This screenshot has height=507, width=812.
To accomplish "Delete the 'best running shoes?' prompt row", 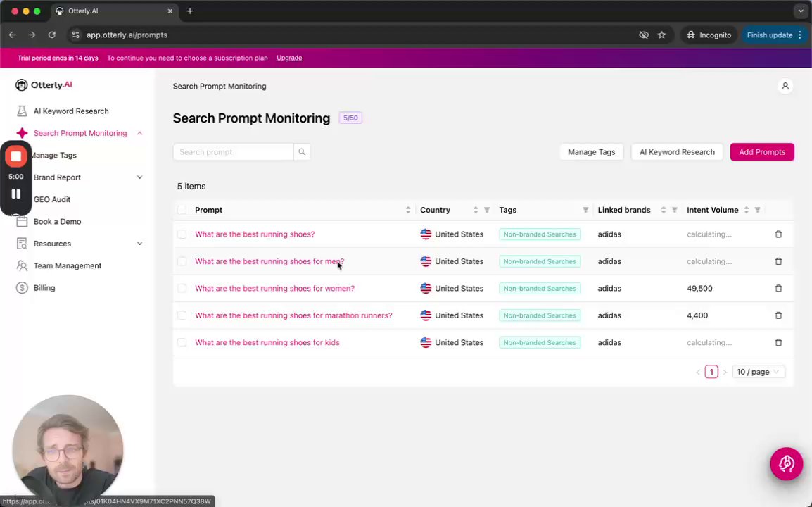I will pos(778,234).
